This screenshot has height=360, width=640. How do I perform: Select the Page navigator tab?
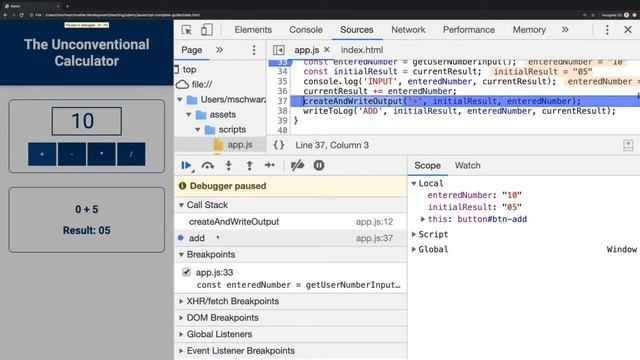[x=191, y=50]
